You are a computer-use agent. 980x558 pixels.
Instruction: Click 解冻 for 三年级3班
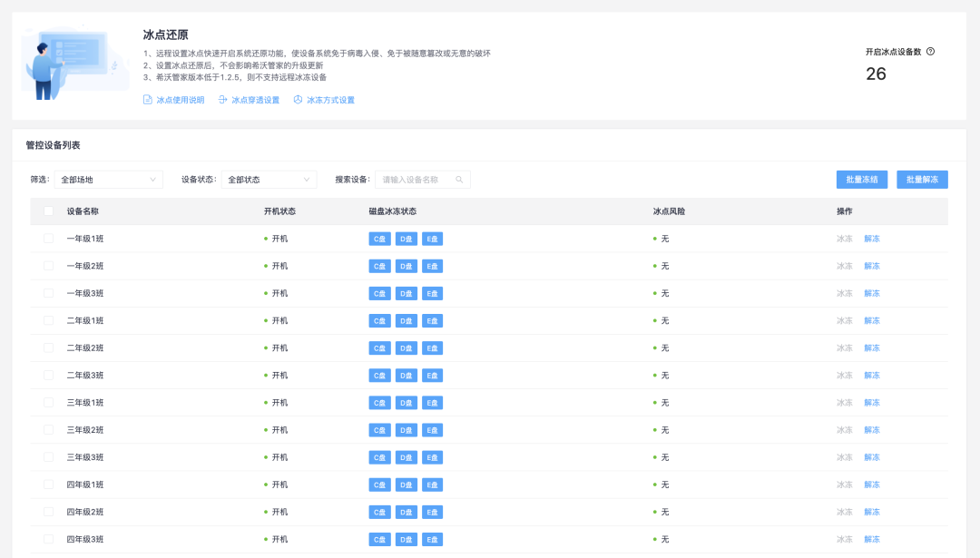click(872, 457)
